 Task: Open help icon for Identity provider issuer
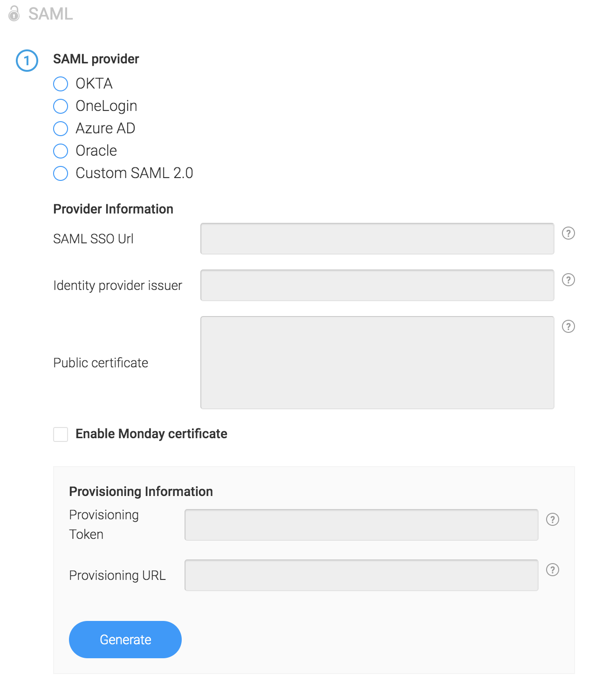click(x=568, y=280)
